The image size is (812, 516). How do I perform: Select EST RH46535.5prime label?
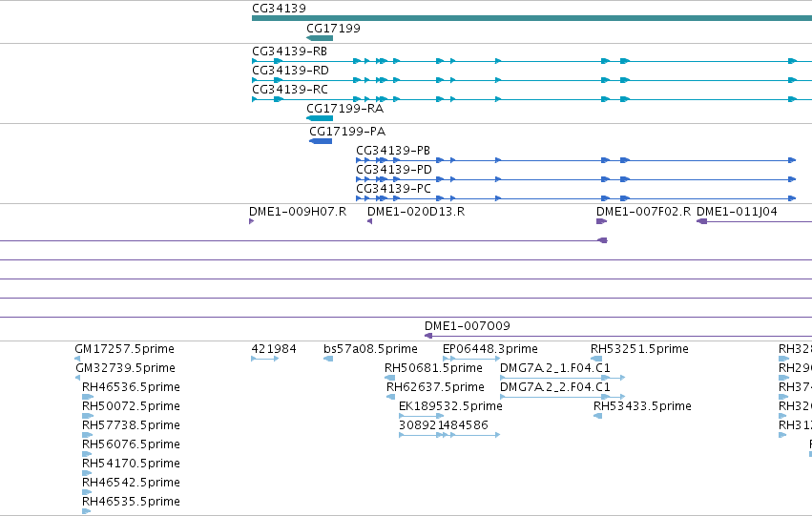point(131,502)
